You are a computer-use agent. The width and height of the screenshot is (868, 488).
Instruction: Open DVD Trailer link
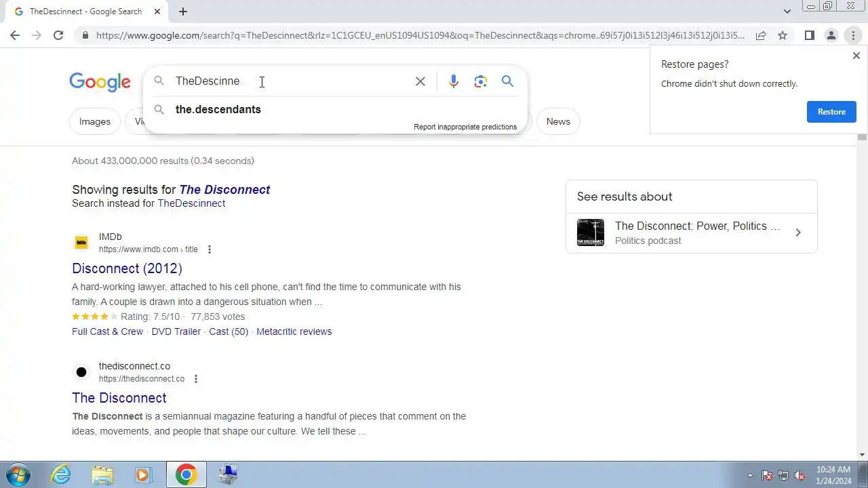pyautogui.click(x=176, y=331)
